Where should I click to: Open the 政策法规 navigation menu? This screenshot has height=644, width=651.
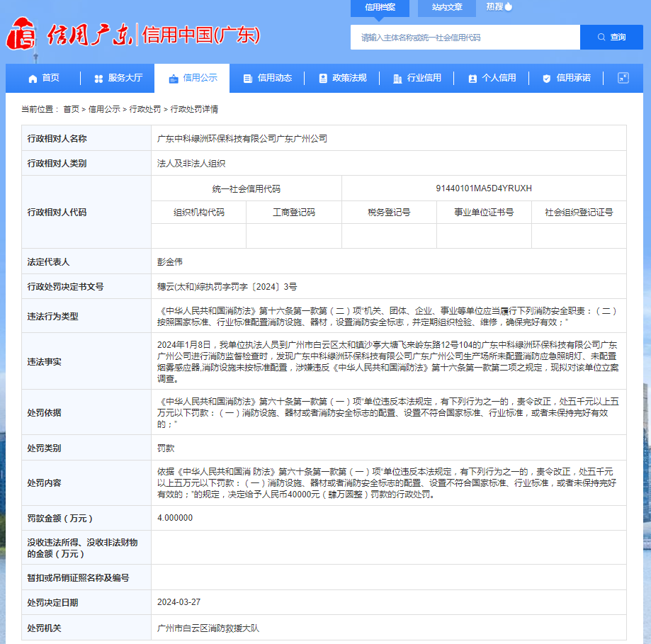pos(343,78)
